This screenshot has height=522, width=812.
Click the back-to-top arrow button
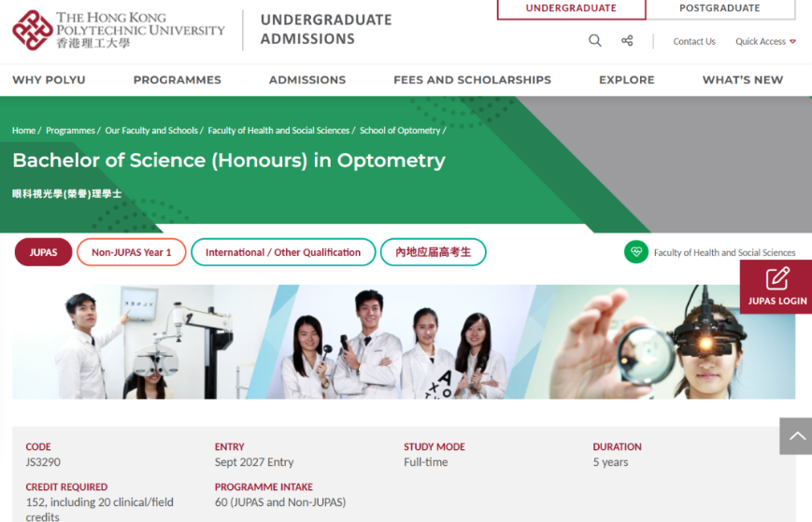point(796,436)
